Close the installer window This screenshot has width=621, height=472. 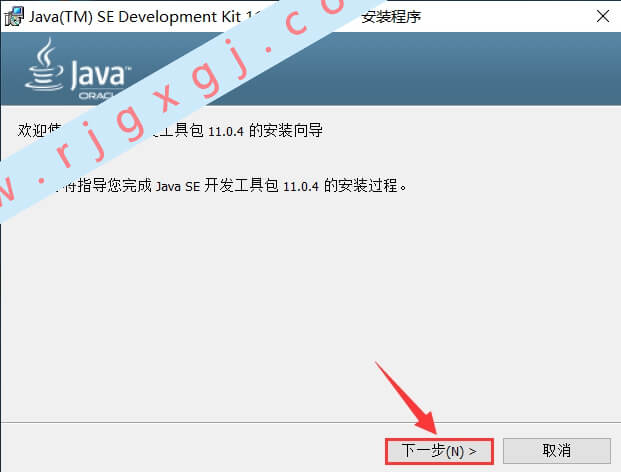click(x=603, y=16)
